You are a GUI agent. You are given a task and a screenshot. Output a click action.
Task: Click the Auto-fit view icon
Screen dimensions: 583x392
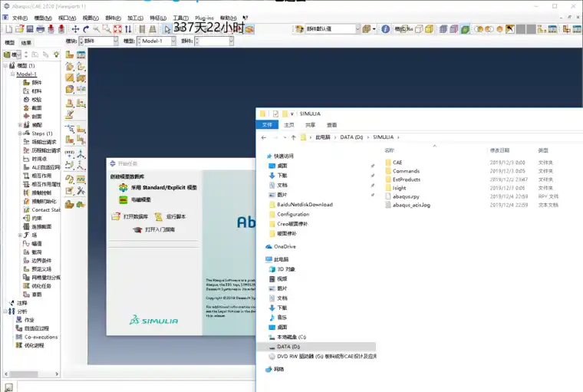pyautogui.click(x=117, y=29)
